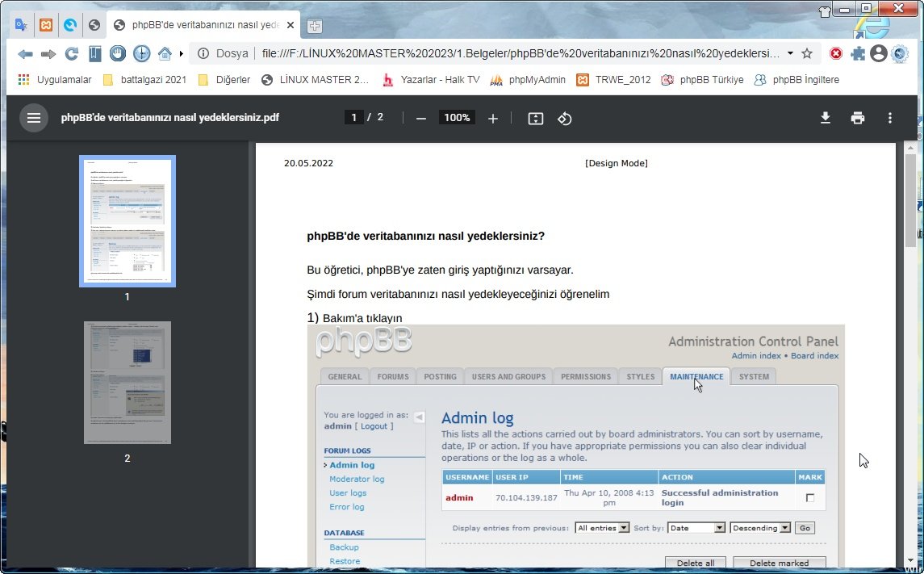Screen dimensions: 924x574
Task: Bookmark this page with the star icon
Action: (x=807, y=53)
